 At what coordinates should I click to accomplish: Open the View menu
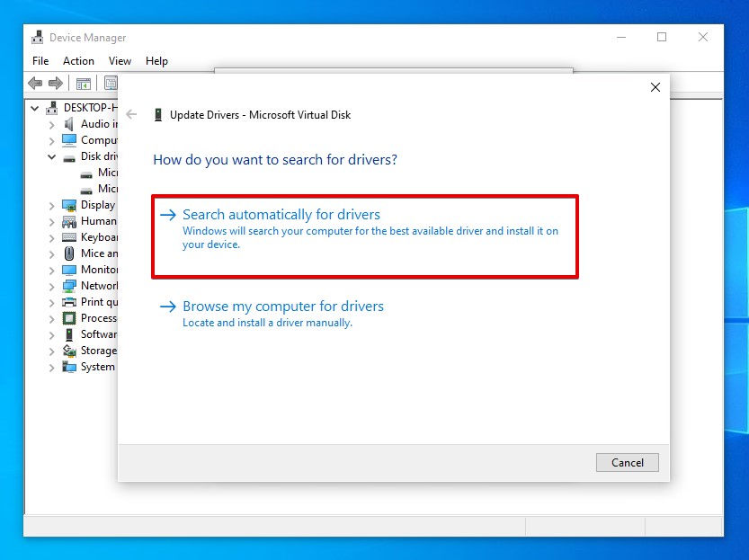pyautogui.click(x=120, y=61)
